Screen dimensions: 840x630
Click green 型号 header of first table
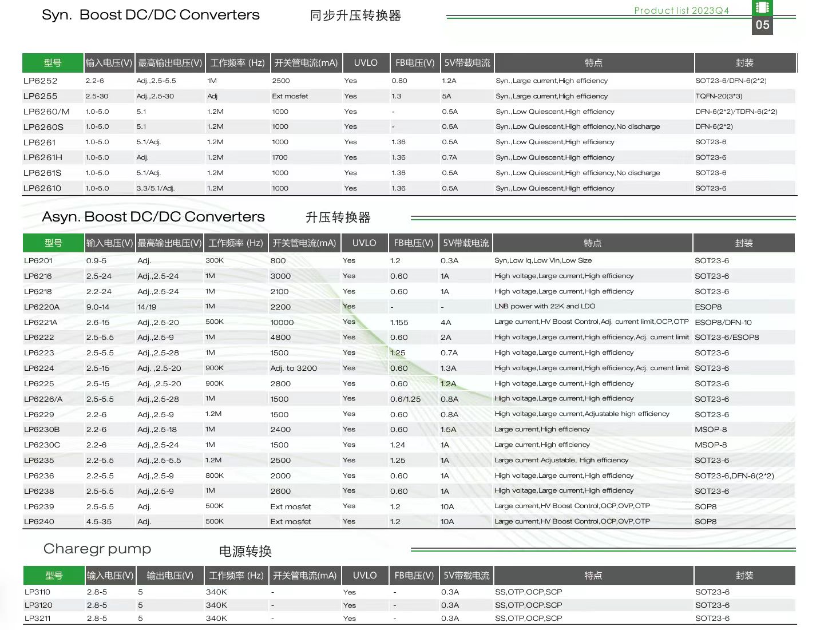pos(53,63)
